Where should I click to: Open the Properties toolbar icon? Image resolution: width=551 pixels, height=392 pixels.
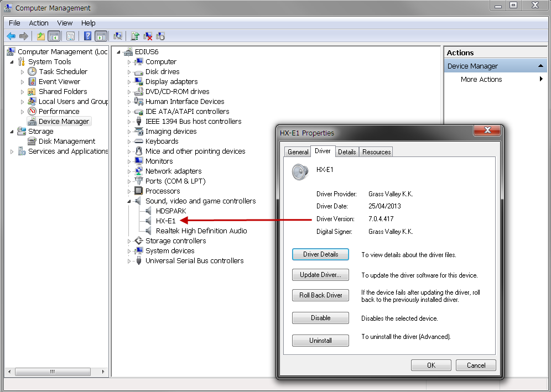click(70, 36)
